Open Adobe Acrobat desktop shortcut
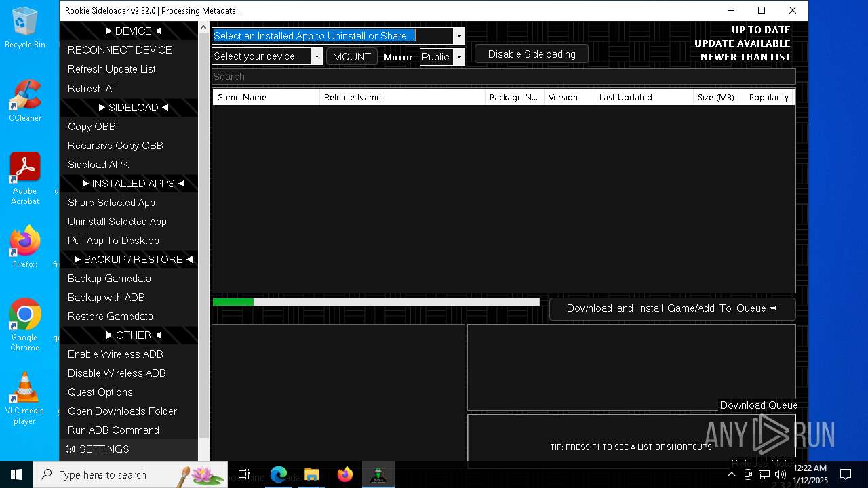The width and height of the screenshot is (868, 488). tap(25, 179)
